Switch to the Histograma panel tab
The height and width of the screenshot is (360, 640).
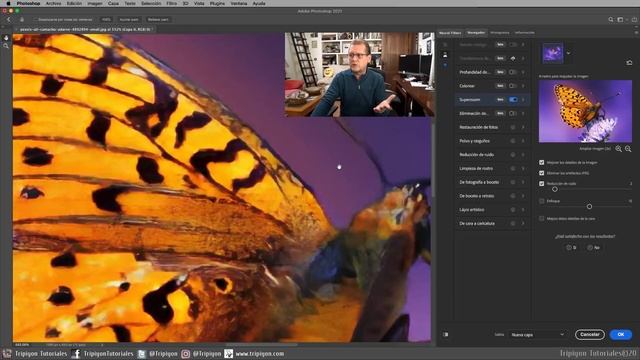(x=500, y=33)
